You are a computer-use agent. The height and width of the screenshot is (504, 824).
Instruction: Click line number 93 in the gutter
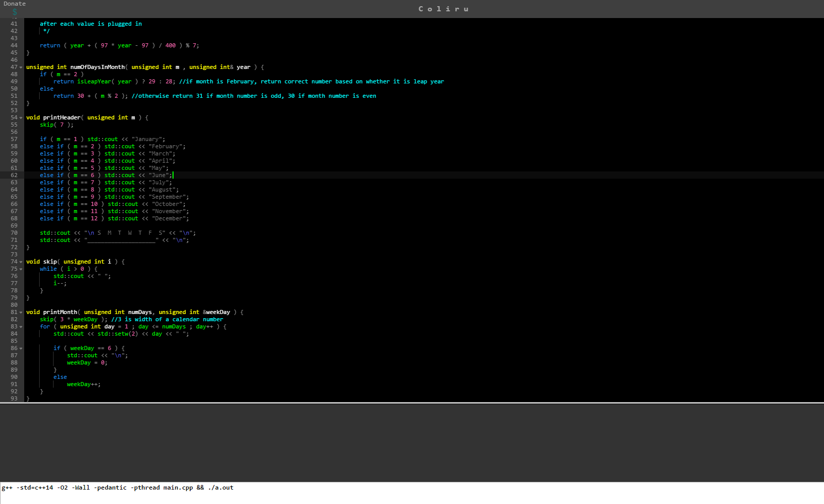pyautogui.click(x=14, y=398)
